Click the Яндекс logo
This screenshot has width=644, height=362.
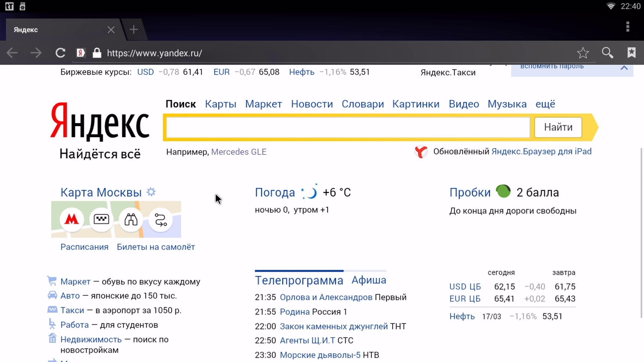pos(100,122)
